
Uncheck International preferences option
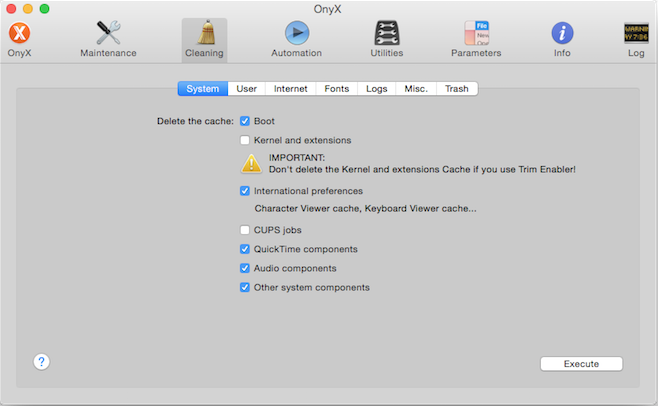pyautogui.click(x=245, y=191)
